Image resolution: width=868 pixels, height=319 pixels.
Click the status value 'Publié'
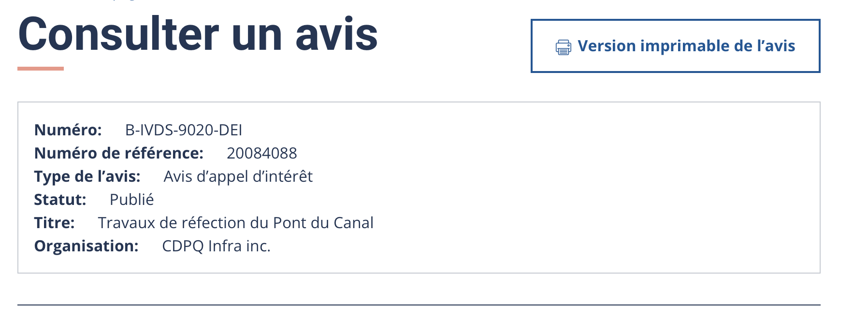(131, 200)
